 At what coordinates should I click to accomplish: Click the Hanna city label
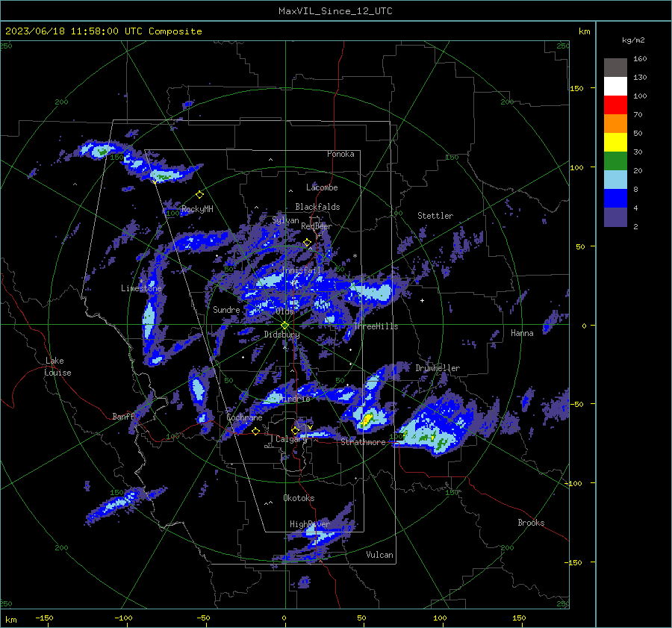click(x=522, y=333)
